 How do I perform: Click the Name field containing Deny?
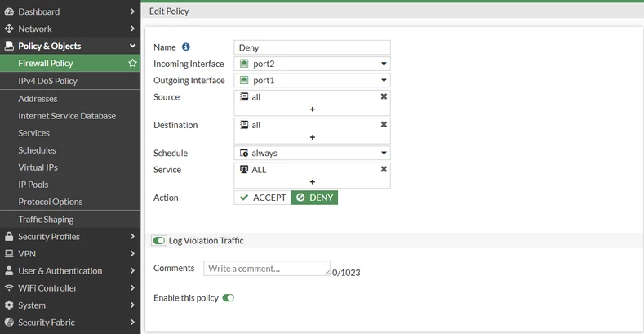(x=312, y=47)
